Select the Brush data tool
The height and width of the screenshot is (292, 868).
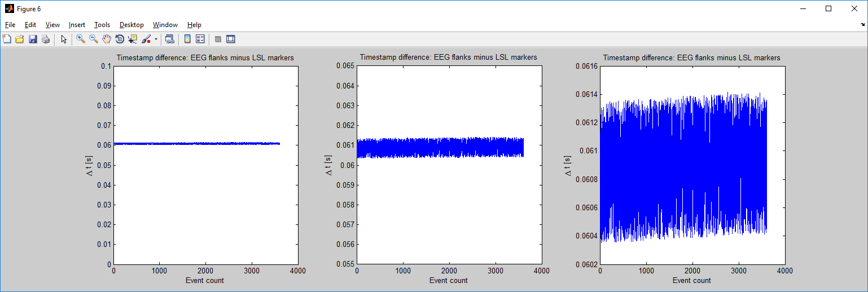(x=146, y=39)
